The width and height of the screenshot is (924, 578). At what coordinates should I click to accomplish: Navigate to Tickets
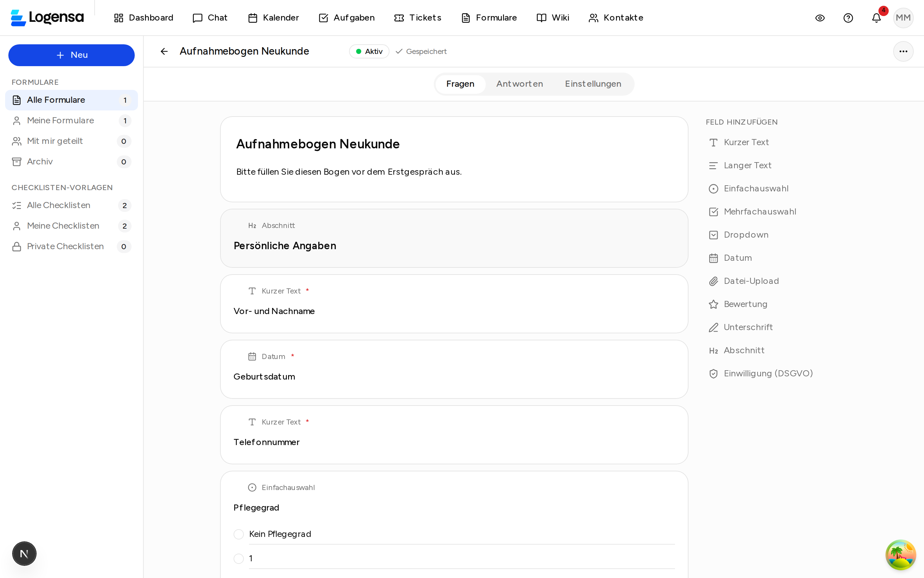(418, 18)
